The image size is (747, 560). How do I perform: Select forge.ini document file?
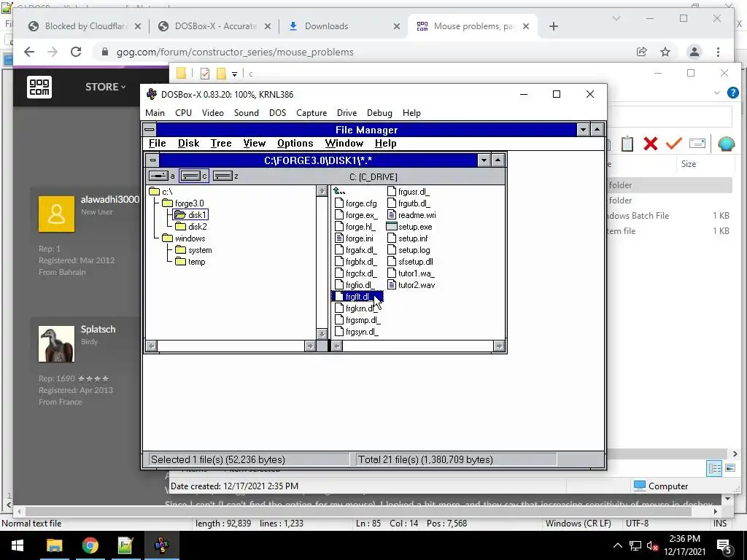(x=354, y=238)
